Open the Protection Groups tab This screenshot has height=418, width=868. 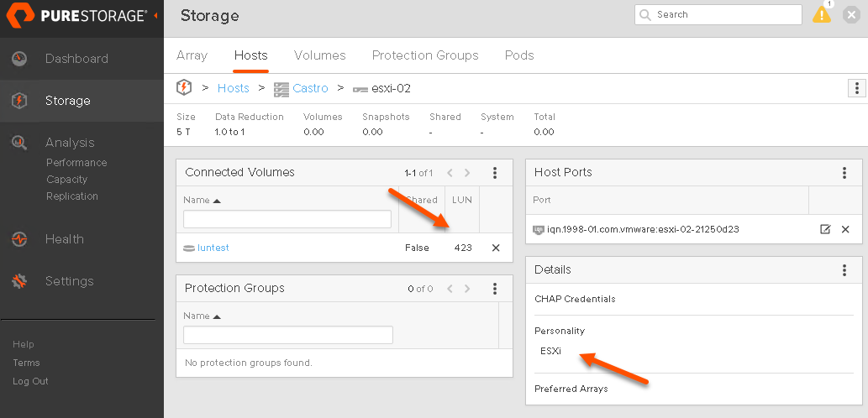(425, 55)
